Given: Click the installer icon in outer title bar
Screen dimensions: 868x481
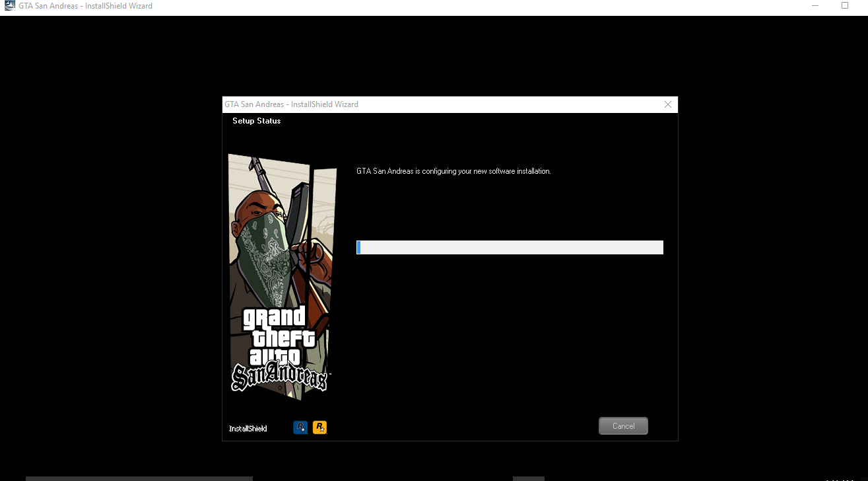Looking at the screenshot, I should pos(9,6).
